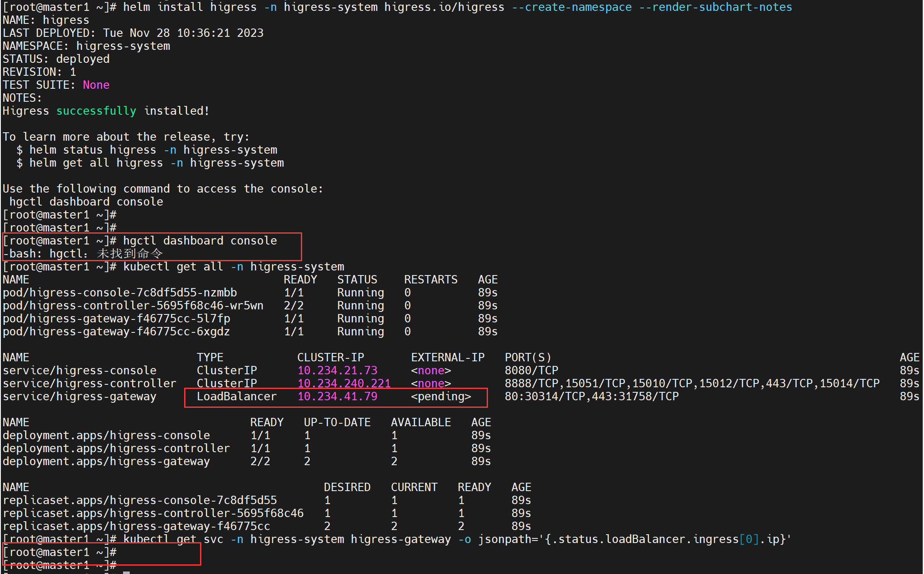Click replicaset.apps/higress-controller-5695f68c46 entry
The image size is (924, 574).
point(153,513)
